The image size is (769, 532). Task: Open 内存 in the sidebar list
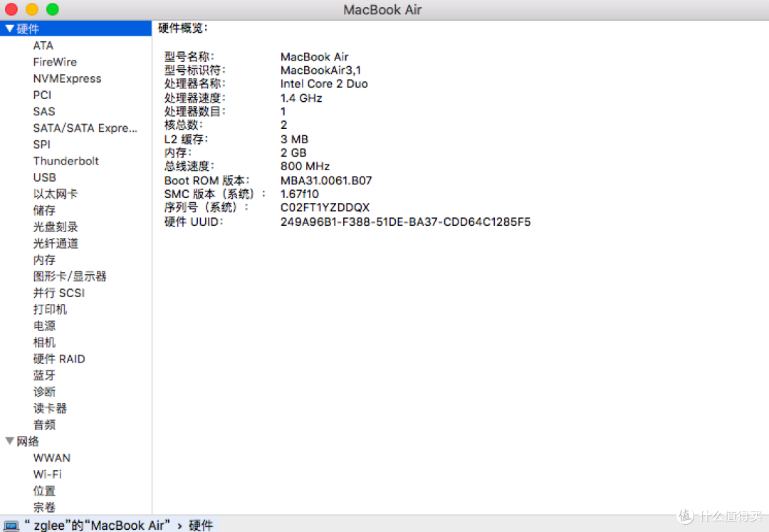pyautogui.click(x=44, y=260)
